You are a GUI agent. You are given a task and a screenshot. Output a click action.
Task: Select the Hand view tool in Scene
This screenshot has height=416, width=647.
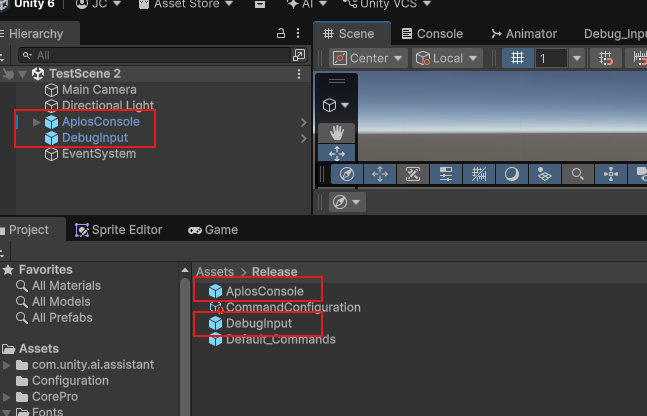pyautogui.click(x=337, y=133)
